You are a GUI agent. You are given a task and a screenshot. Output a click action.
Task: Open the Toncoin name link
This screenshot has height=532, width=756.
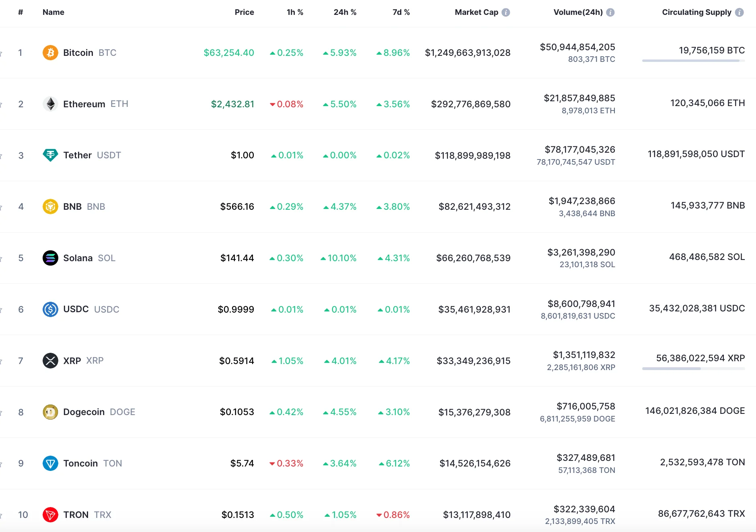(80, 463)
